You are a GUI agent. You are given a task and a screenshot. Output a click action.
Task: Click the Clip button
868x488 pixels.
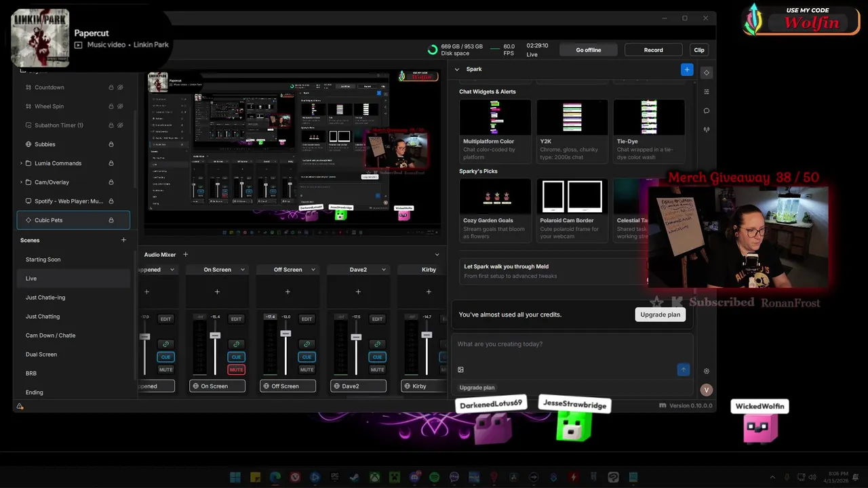tap(699, 49)
